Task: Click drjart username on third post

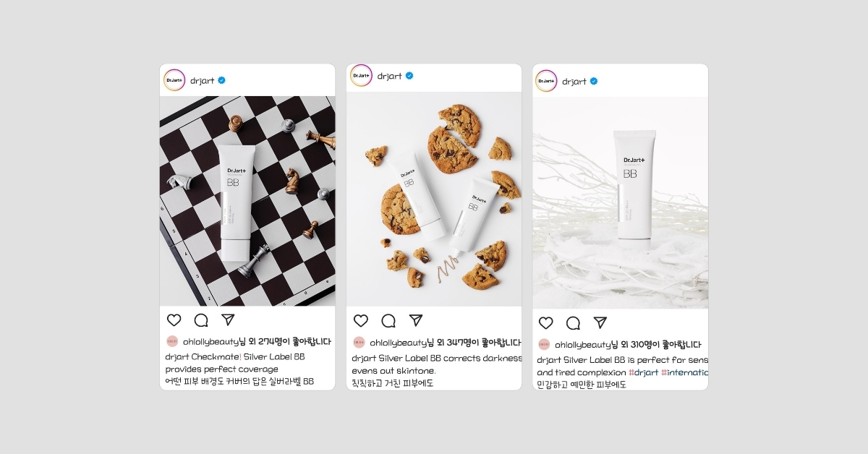Action: click(574, 81)
